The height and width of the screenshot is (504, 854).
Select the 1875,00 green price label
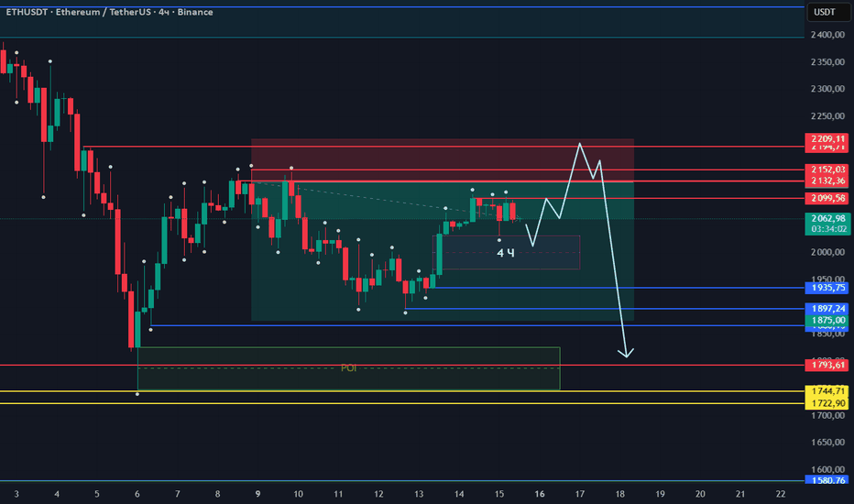(827, 321)
